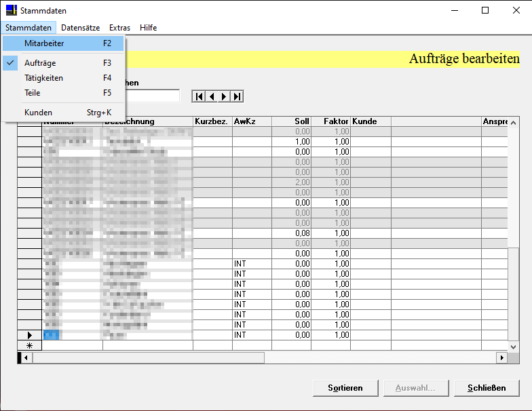532x411 pixels.
Task: Click the table's vertical scroll up arrow
Action: coord(513,123)
